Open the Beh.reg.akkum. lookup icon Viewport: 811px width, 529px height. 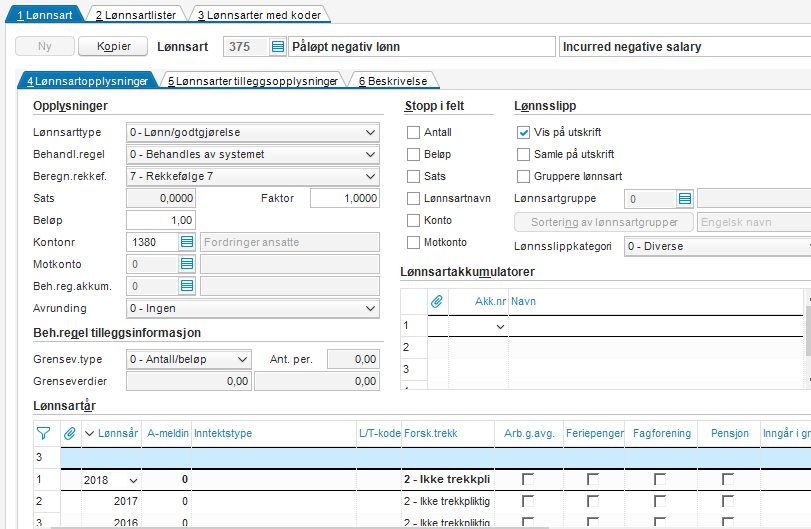tap(186, 286)
